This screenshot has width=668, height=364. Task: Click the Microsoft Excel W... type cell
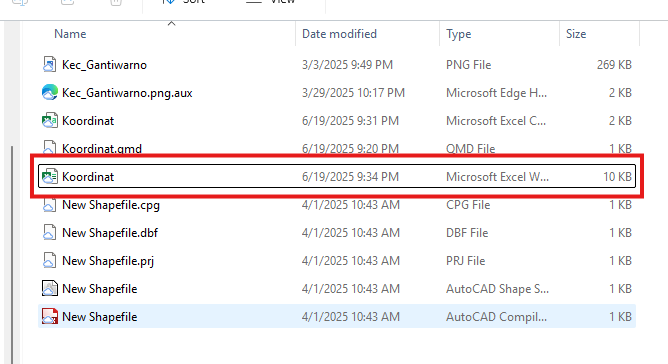coord(497,177)
